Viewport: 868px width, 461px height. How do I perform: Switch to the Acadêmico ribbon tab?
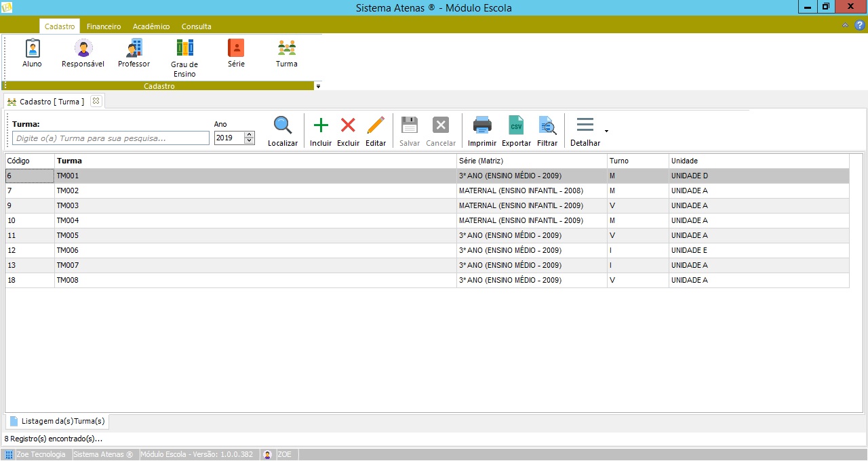click(151, 26)
